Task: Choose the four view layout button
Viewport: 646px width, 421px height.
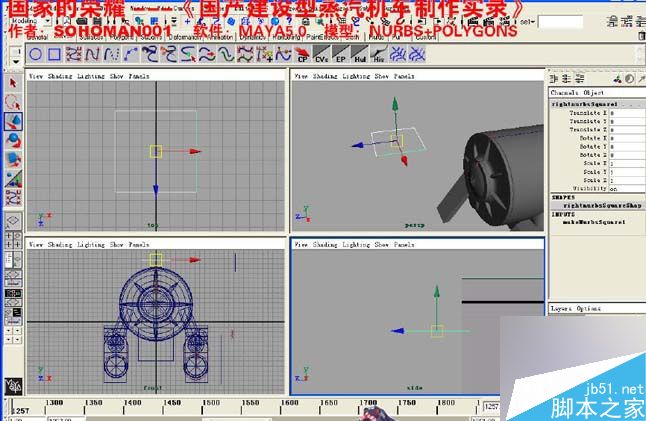Action: [x=13, y=240]
